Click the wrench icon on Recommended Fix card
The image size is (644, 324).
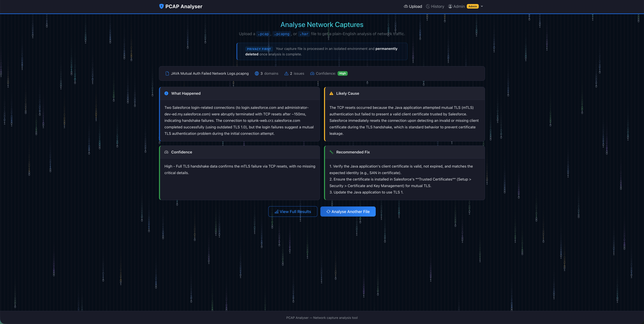(331, 152)
